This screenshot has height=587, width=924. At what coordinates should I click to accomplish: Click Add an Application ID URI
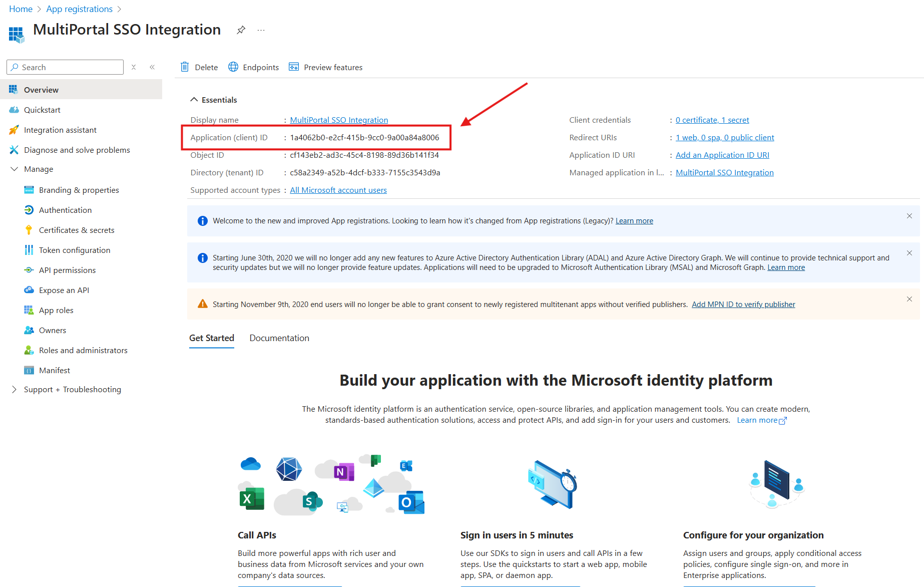[722, 155]
